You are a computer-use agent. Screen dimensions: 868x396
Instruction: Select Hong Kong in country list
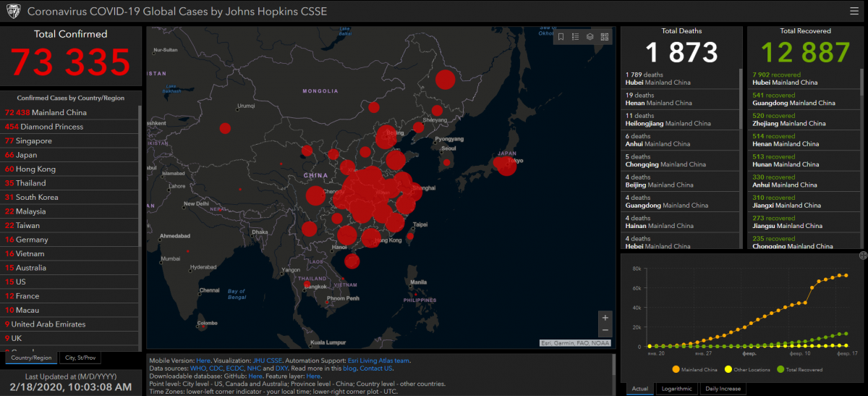70,169
